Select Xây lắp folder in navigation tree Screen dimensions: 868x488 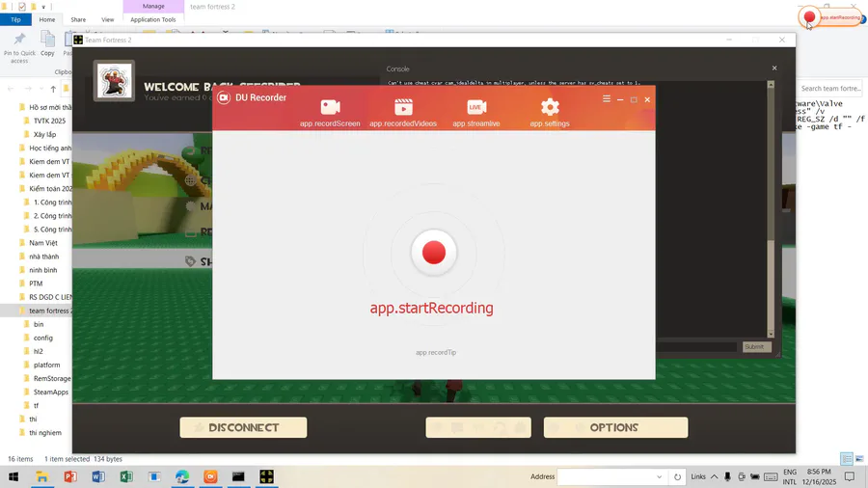44,134
